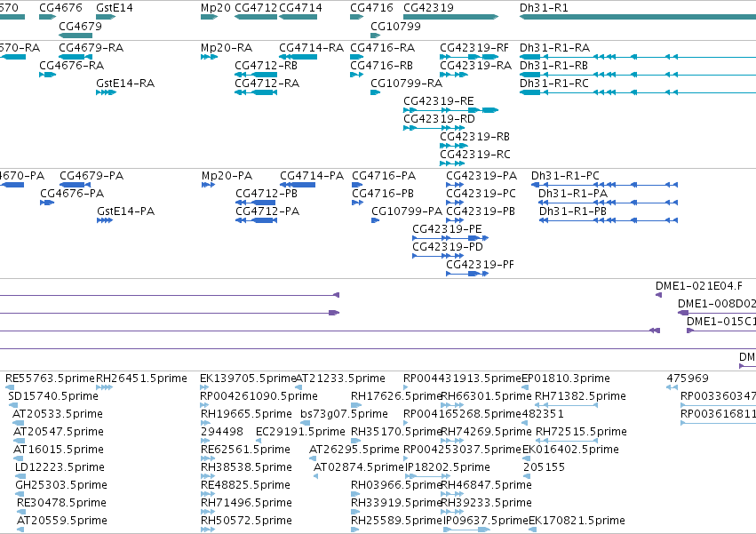Screen dimensions: 756x534
Task: Select EST EK139705.5prime label
Action: click(x=248, y=379)
